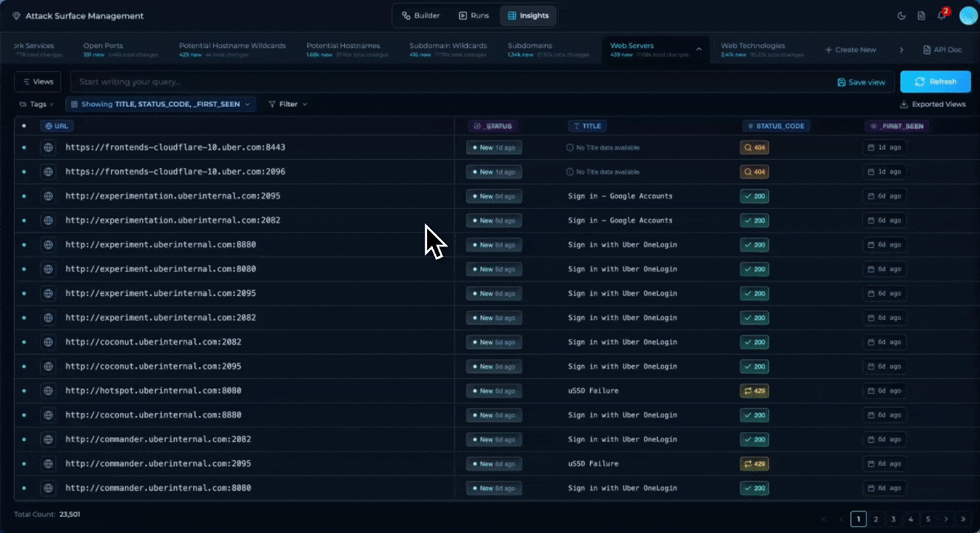Open notifications bell with badge

[942, 15]
